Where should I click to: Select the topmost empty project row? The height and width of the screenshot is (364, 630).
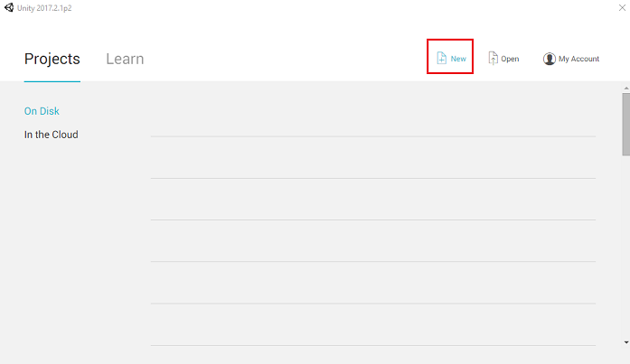372,116
